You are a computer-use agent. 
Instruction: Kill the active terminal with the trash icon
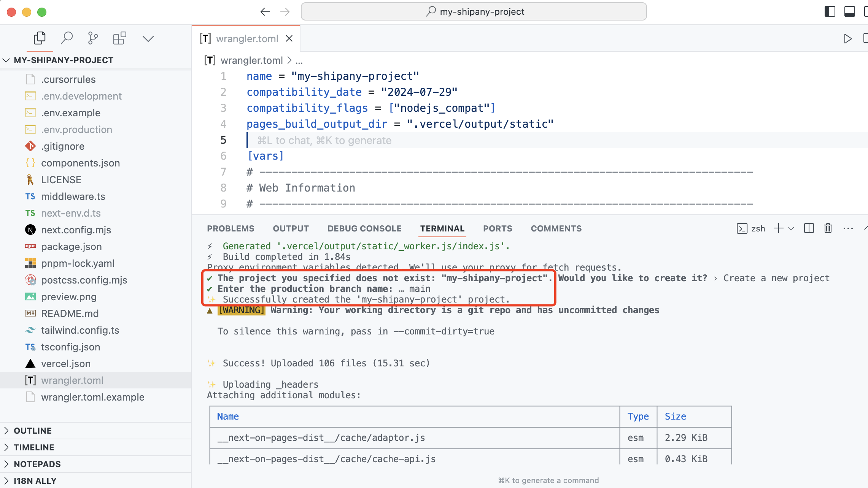click(828, 228)
